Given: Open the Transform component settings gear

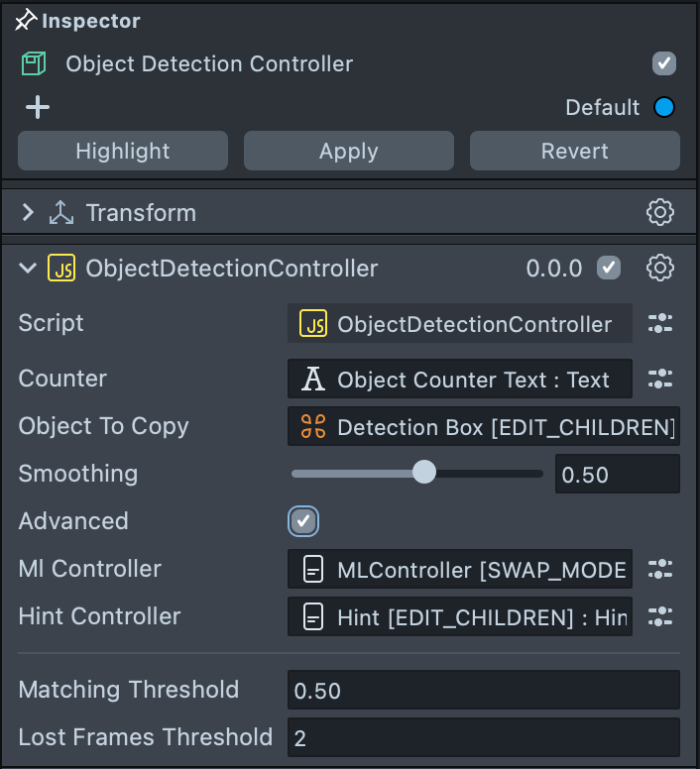Looking at the screenshot, I should pos(660,212).
